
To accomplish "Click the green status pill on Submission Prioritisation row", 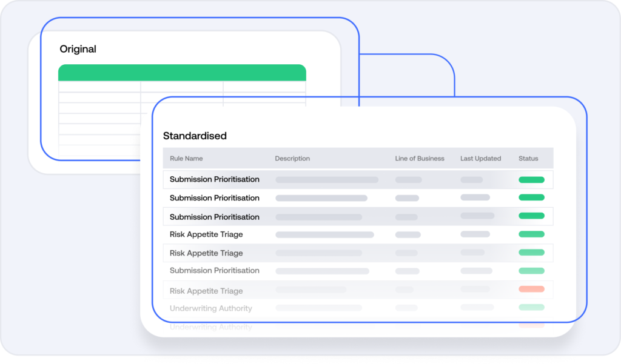I will pyautogui.click(x=531, y=179).
